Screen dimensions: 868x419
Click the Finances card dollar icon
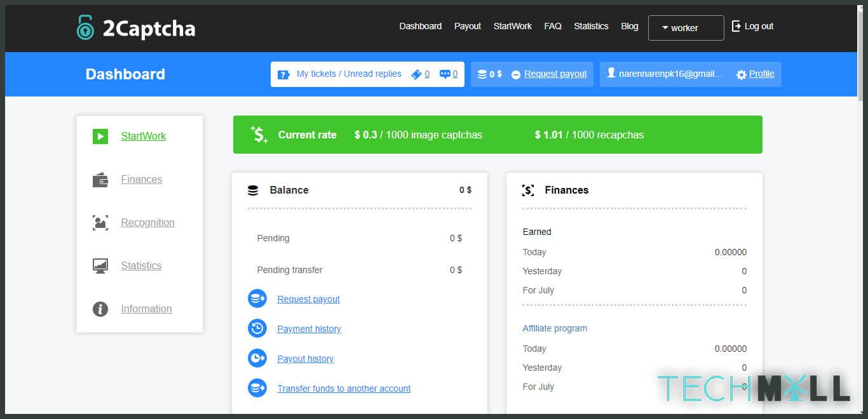[528, 190]
